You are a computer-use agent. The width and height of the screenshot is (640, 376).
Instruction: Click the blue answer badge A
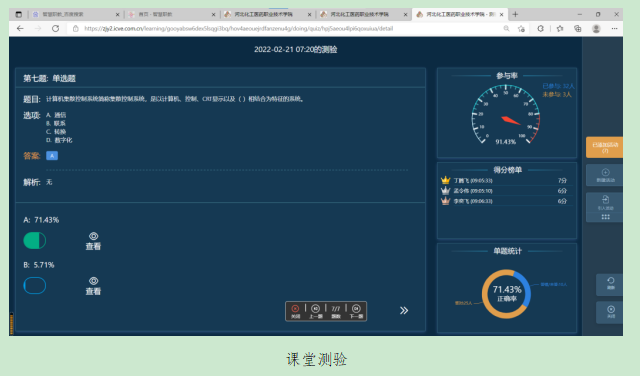tap(52, 156)
